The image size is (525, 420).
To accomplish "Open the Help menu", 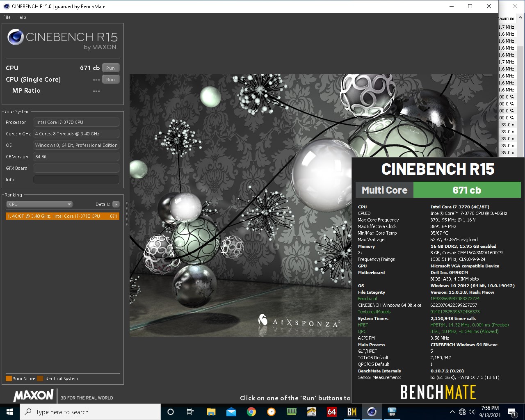I will coord(21,17).
